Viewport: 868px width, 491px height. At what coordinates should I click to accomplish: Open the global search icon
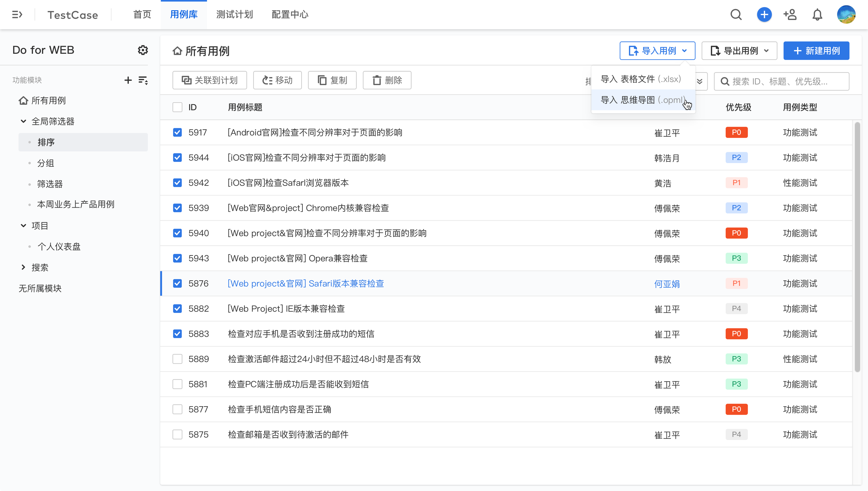(x=736, y=14)
